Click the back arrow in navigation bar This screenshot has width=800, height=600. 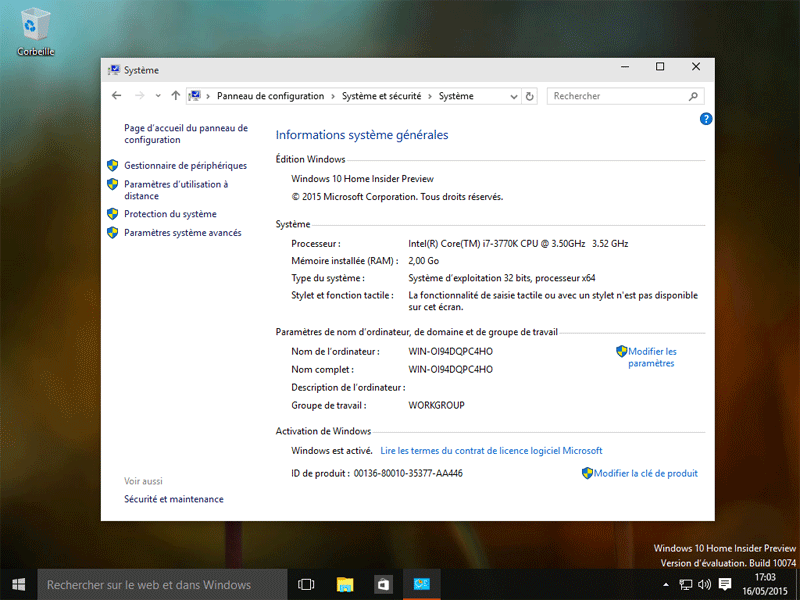117,96
